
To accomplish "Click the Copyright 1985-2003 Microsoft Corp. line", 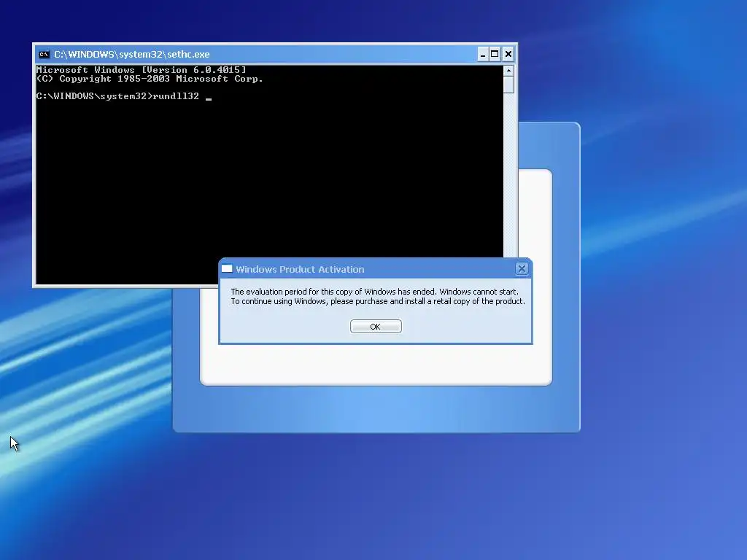I will pyautogui.click(x=150, y=79).
